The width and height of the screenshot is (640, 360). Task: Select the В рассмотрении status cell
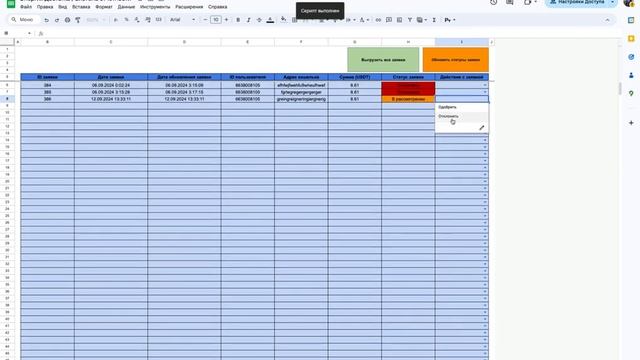point(408,99)
